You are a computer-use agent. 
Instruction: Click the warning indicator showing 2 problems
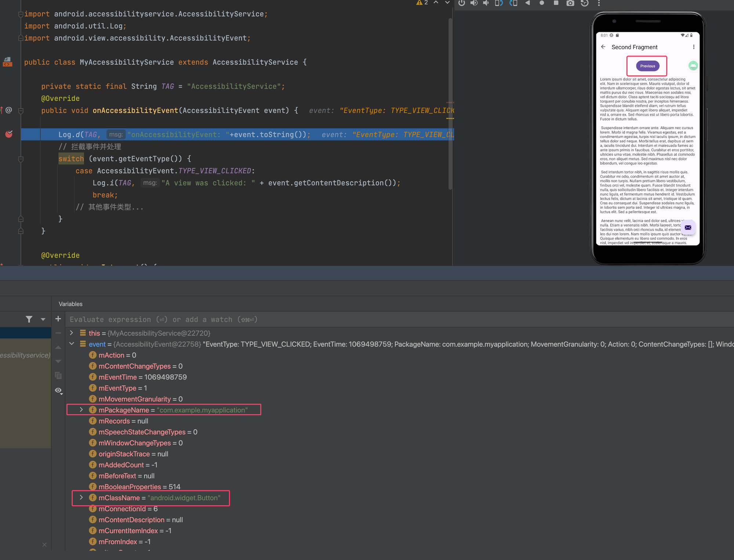pos(422,3)
